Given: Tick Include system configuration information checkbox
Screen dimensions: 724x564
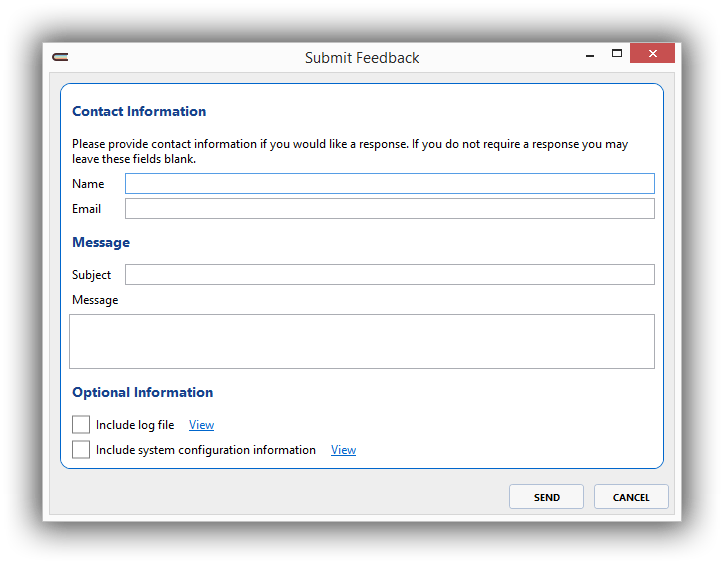Looking at the screenshot, I should 81,450.
